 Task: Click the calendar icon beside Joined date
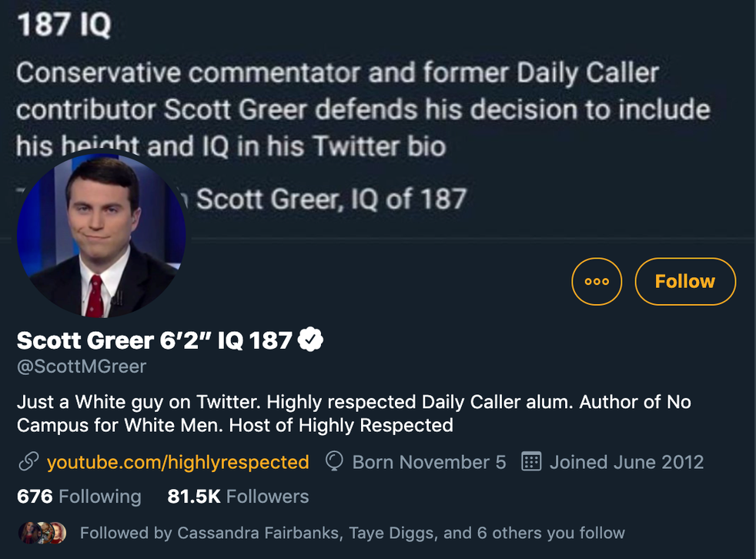531,462
